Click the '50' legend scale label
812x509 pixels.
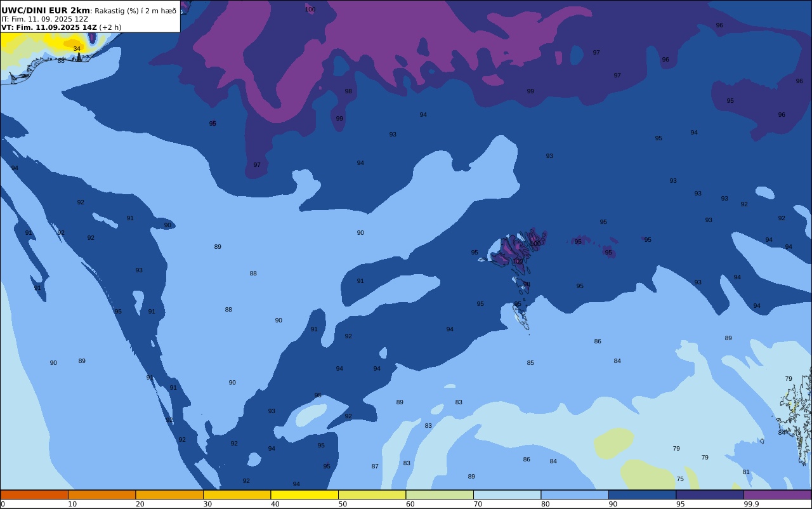coord(343,504)
